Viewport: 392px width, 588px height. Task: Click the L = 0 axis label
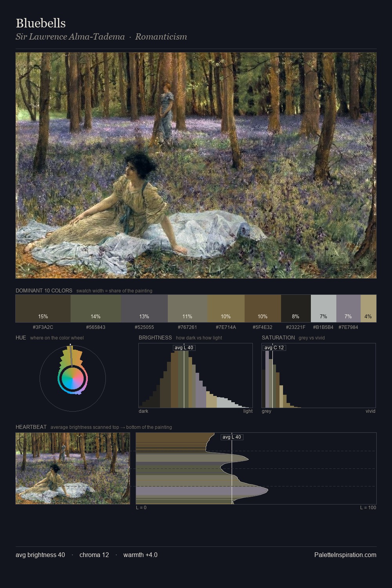(141, 508)
